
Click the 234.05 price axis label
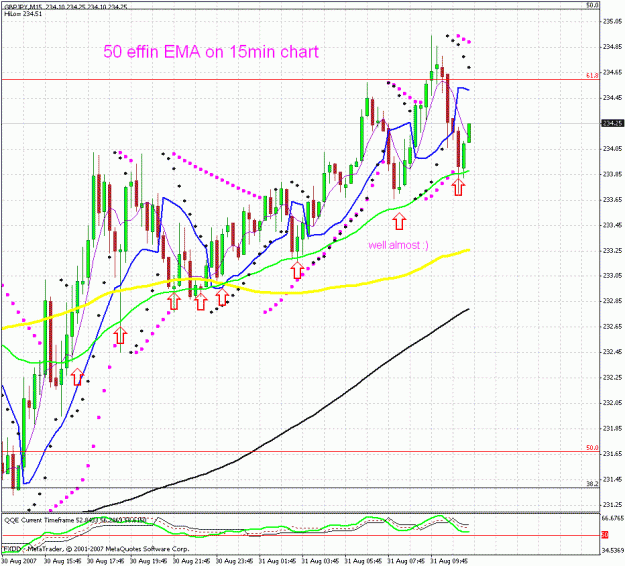tap(613, 149)
